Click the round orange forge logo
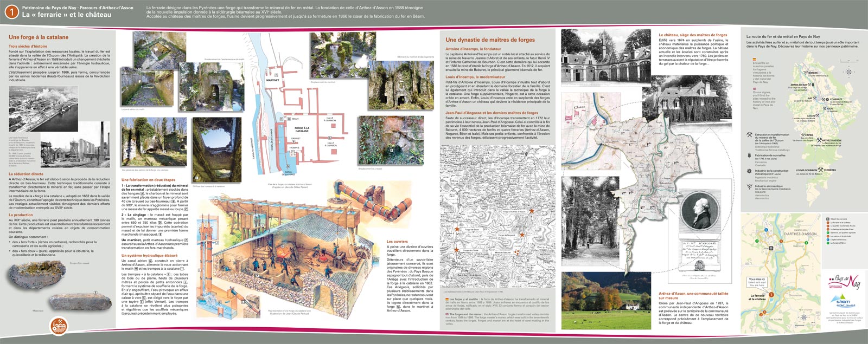 click(59, 326)
